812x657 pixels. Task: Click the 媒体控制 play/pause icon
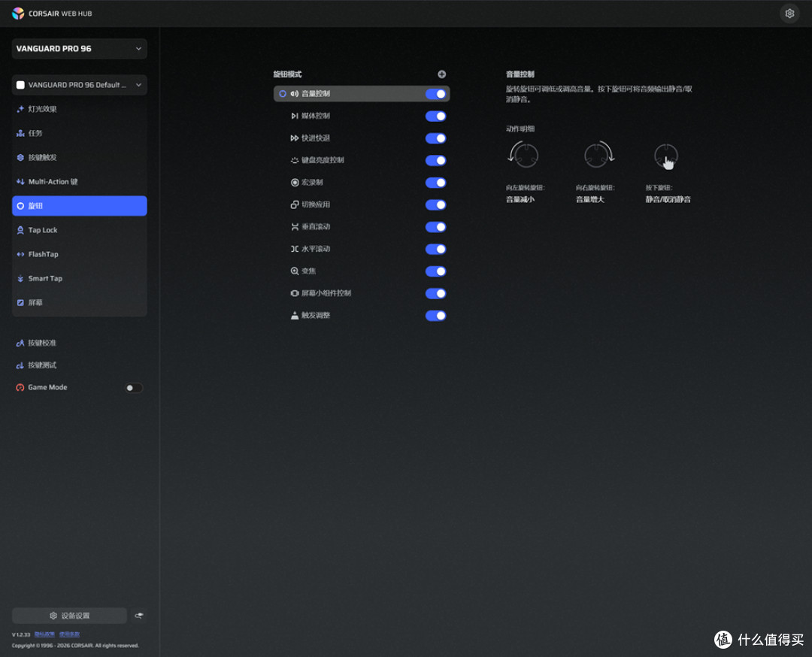295,116
